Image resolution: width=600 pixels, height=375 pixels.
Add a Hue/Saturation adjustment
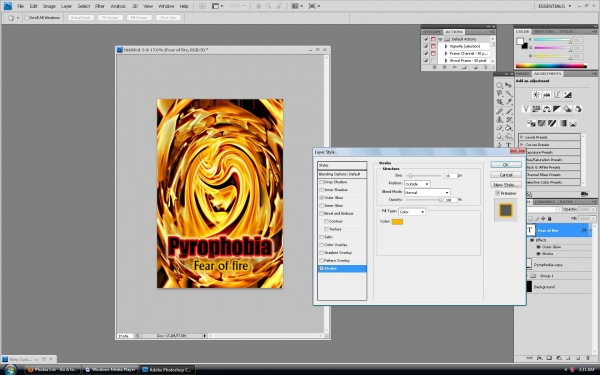tap(536, 109)
